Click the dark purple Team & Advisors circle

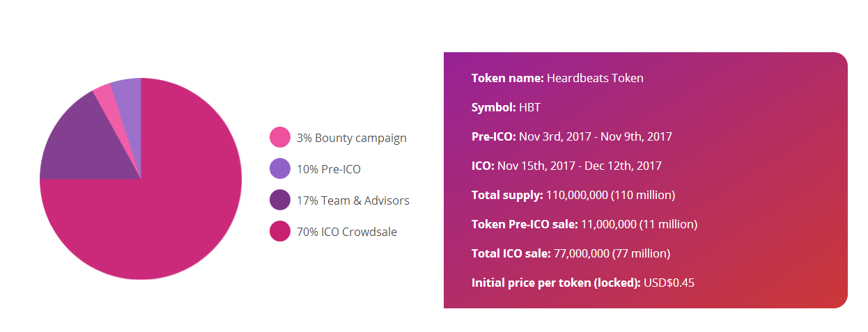pos(279,200)
